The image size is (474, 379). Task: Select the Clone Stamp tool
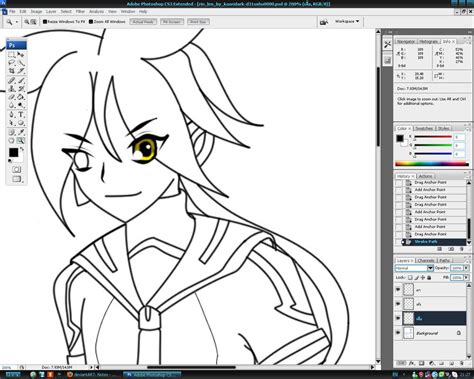tap(12, 89)
